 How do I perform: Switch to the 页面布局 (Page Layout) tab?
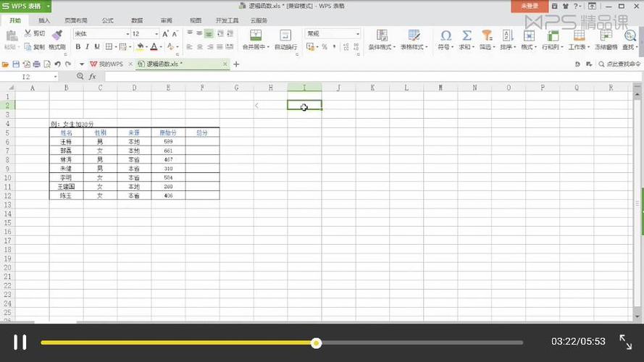(75, 20)
